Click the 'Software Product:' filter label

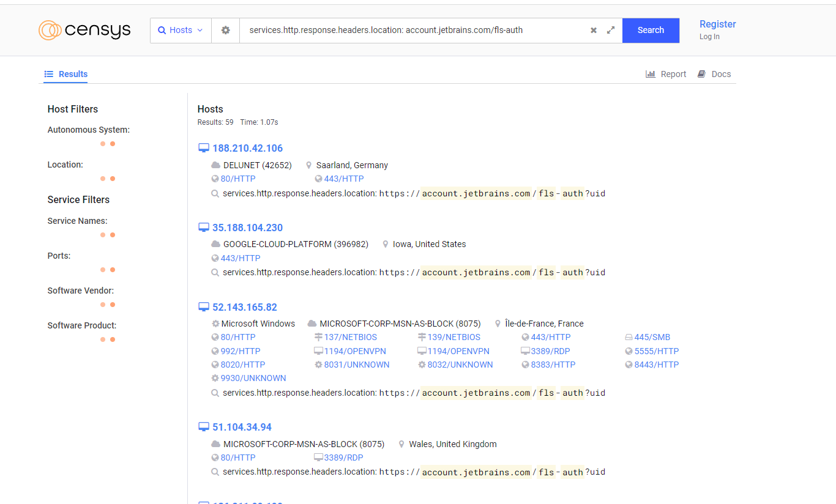pos(82,325)
